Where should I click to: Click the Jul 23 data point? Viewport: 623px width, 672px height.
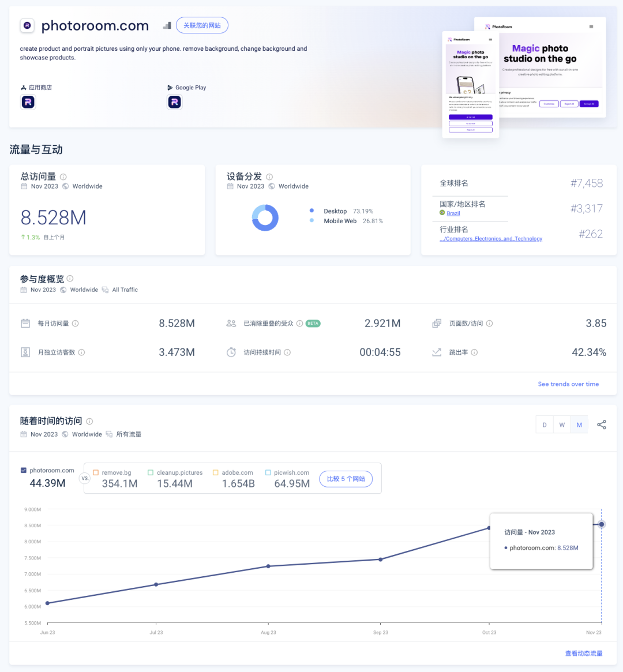[x=156, y=584]
